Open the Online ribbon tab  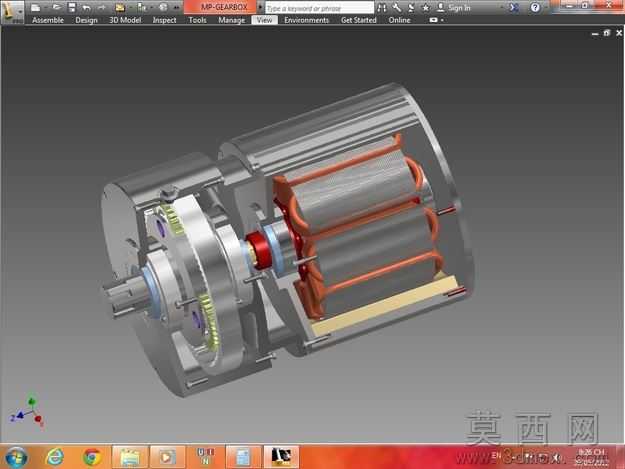[x=399, y=20]
